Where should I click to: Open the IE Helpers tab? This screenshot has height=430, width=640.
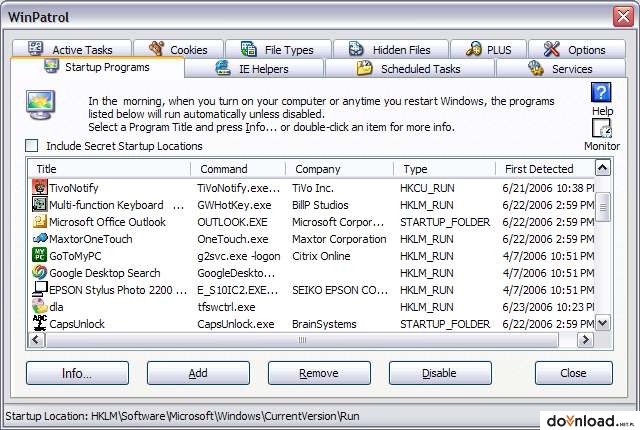click(x=254, y=69)
